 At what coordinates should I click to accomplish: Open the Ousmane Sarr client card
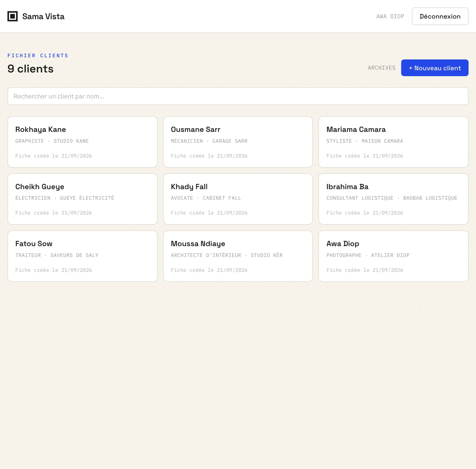click(238, 142)
